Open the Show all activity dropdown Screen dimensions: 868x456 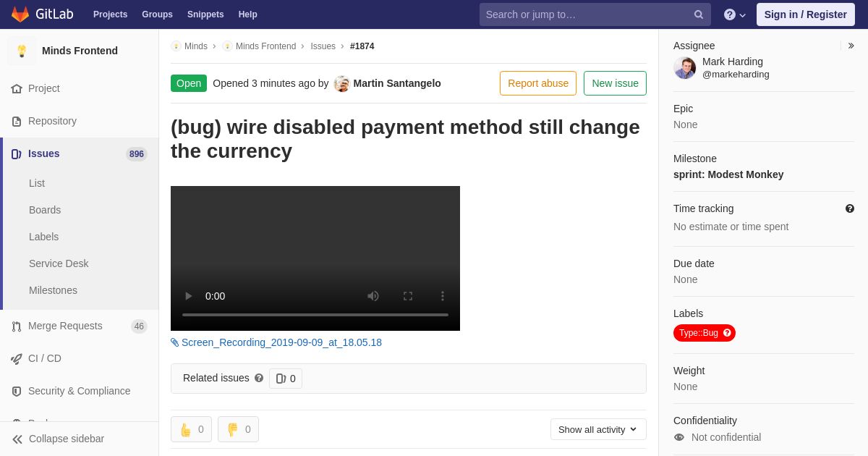pos(598,429)
